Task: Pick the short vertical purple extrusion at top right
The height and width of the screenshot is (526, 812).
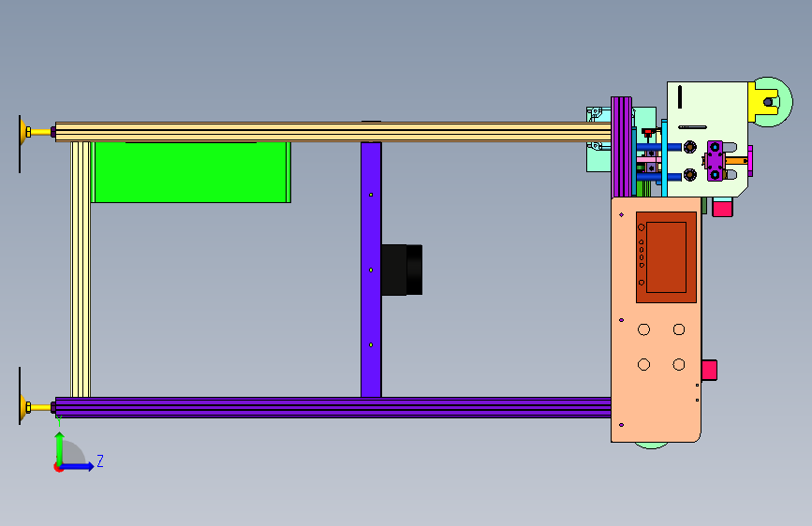Action: pos(621,147)
